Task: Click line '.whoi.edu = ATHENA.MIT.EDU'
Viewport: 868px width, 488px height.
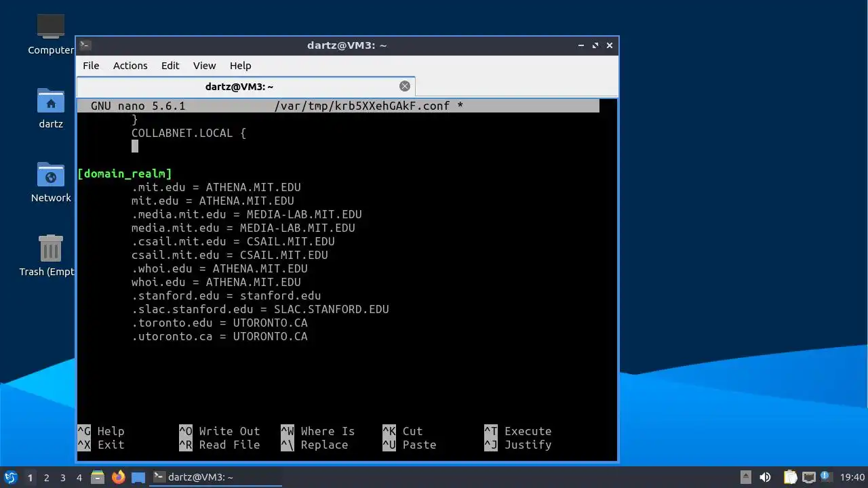Action: click(219, 268)
